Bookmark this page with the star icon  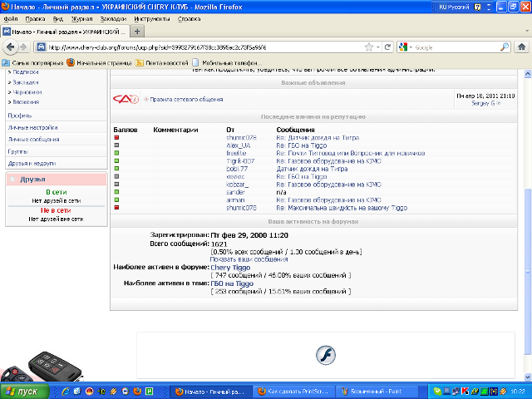[369, 47]
